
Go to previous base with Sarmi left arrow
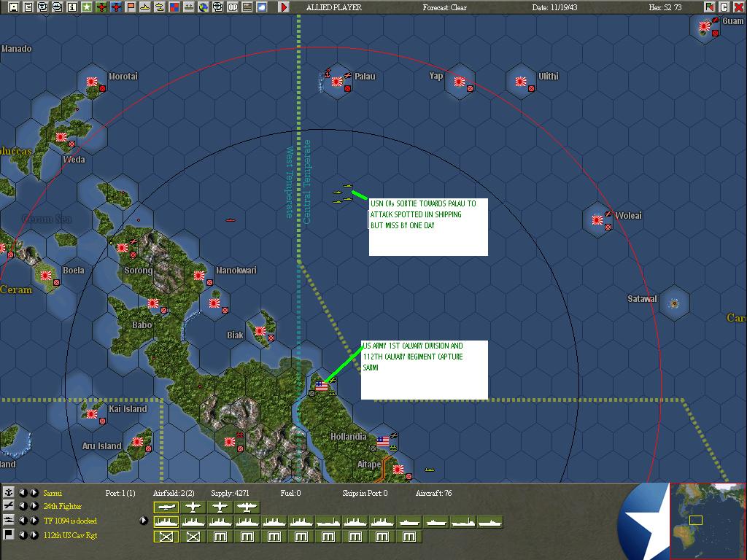[x=23, y=492]
